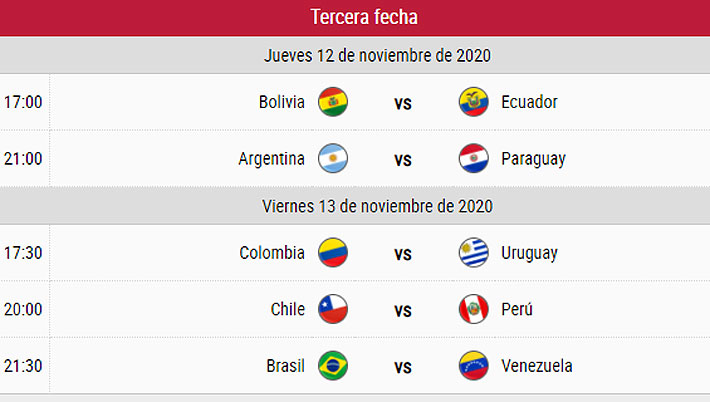Image resolution: width=710 pixels, height=402 pixels.
Task: Select the Jueves 12 de noviembre heading
Action: click(x=378, y=55)
